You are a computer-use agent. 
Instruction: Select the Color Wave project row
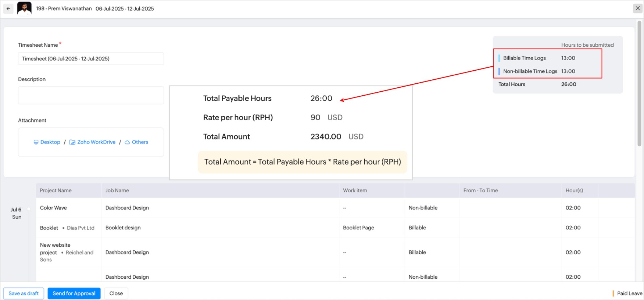[54, 208]
